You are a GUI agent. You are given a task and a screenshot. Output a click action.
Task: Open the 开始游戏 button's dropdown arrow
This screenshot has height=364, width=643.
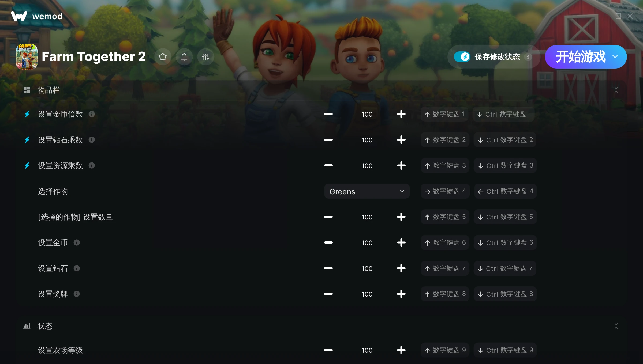click(x=615, y=57)
